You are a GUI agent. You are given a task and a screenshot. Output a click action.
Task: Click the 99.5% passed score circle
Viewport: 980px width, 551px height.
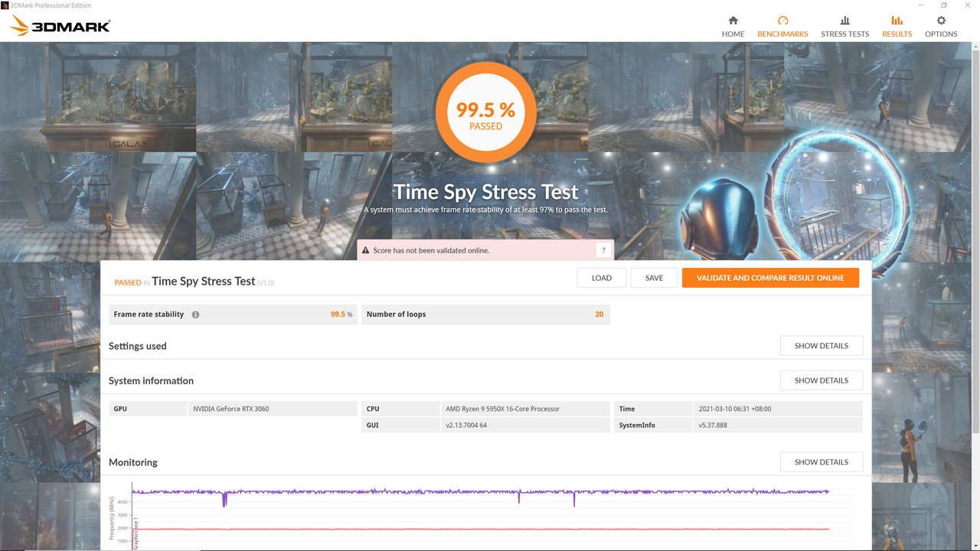point(485,112)
